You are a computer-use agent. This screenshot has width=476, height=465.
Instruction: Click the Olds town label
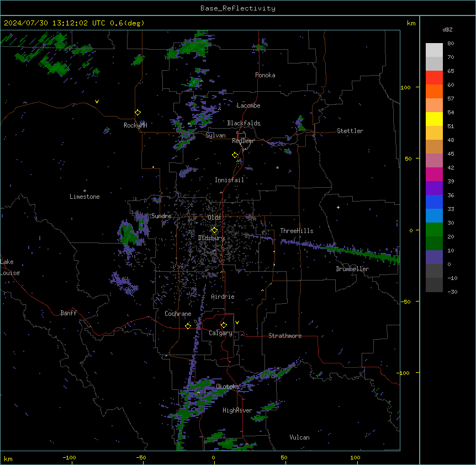(214, 218)
